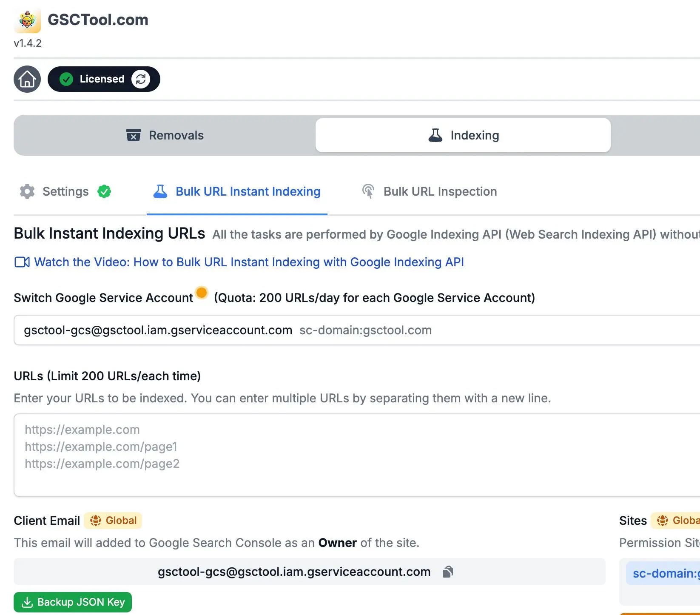Switch to the Removals tab

click(x=165, y=135)
